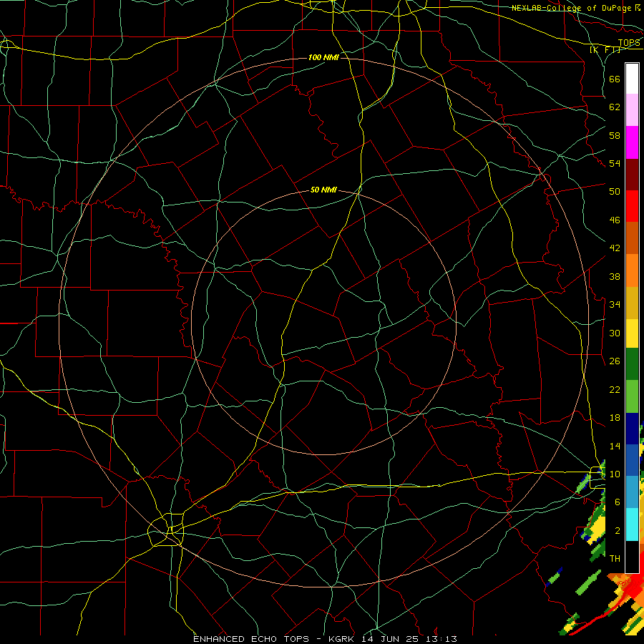This screenshot has width=644, height=644.
Task: Click the orange 42 kft legend swatch
Action: coord(632,270)
